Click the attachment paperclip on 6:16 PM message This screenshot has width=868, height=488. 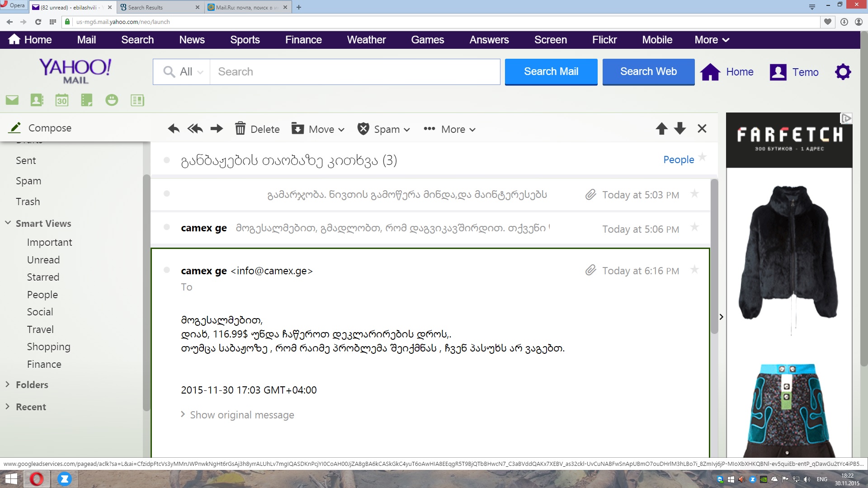(590, 270)
